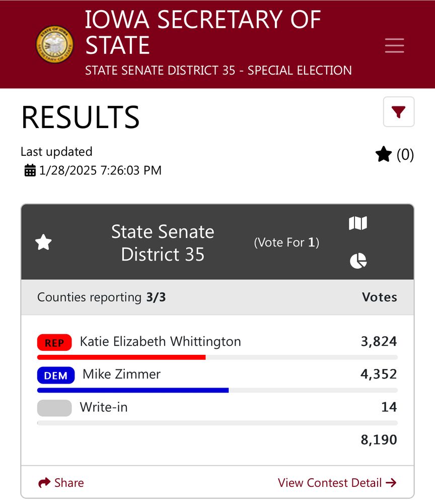This screenshot has height=504, width=435.
Task: Follow the View Contest Detail link
Action: (337, 482)
